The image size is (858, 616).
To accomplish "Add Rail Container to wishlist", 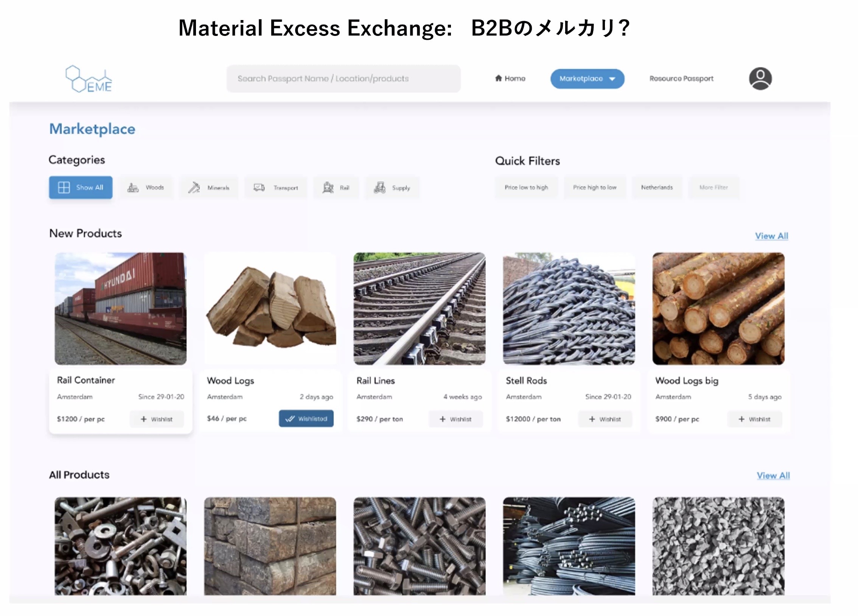I will coord(157,419).
